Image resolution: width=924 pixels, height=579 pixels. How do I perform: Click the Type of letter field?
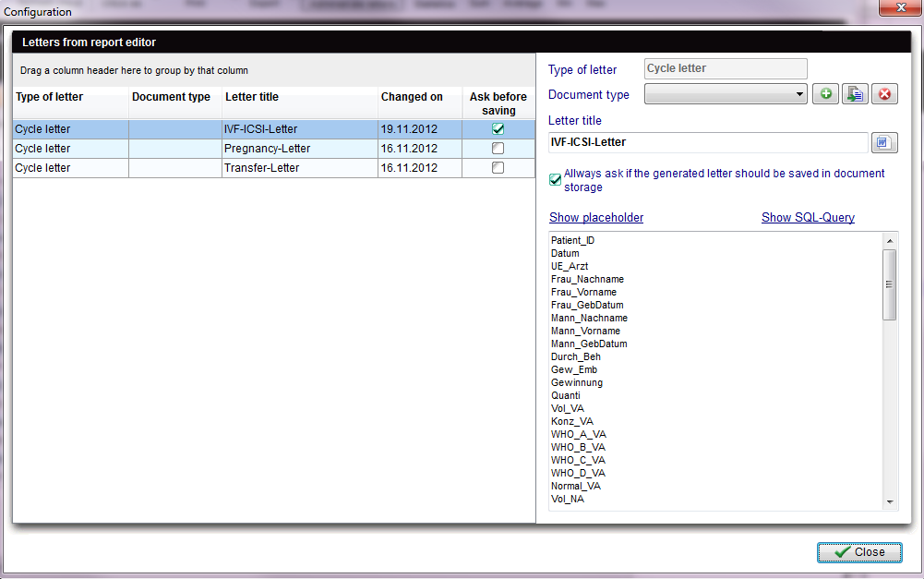click(726, 68)
